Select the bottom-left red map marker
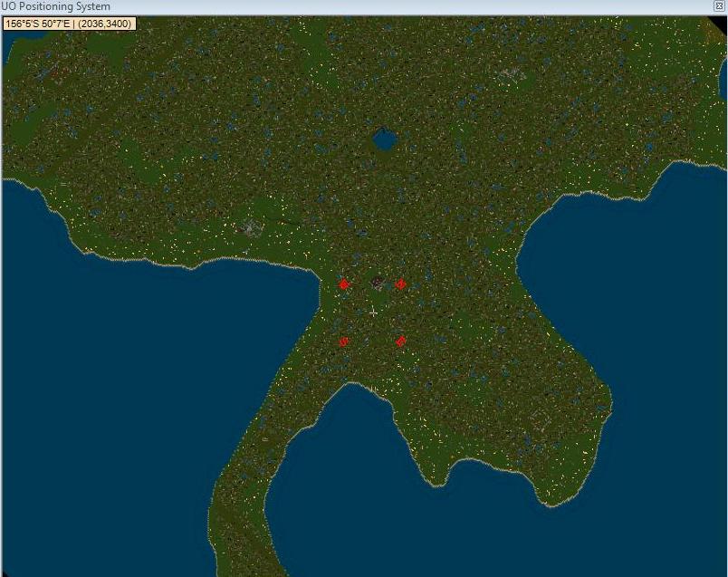This screenshot has height=577, width=728. [344, 341]
